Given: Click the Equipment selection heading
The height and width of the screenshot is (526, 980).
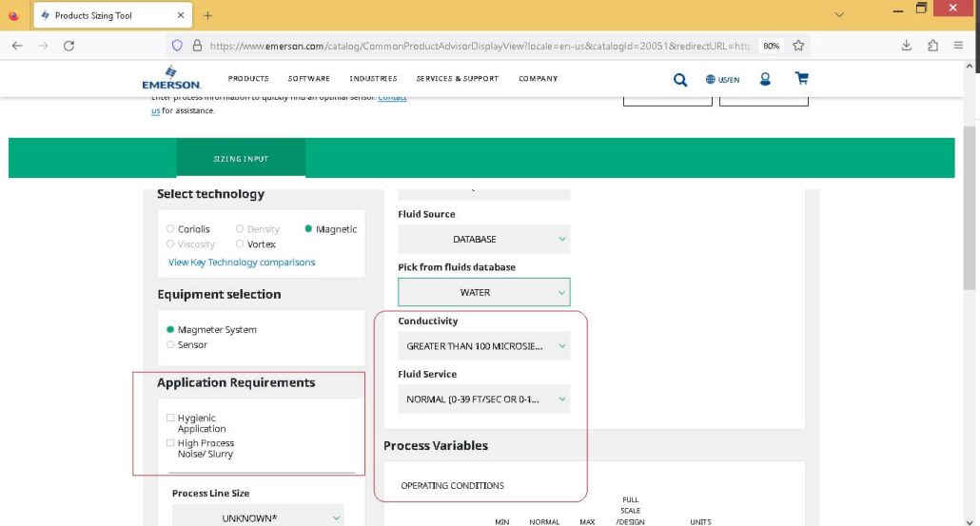Looking at the screenshot, I should click(x=219, y=294).
